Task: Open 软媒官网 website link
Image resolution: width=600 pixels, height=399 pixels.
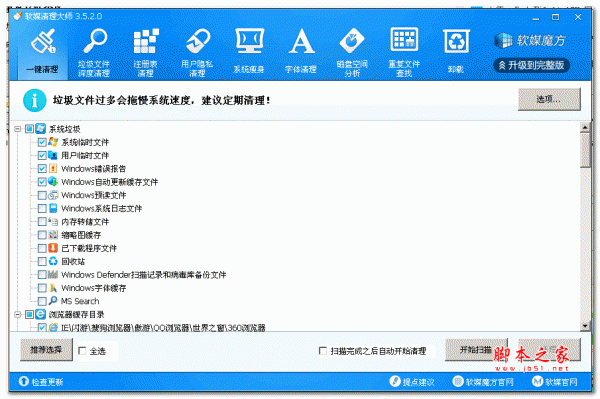Action: click(555, 381)
